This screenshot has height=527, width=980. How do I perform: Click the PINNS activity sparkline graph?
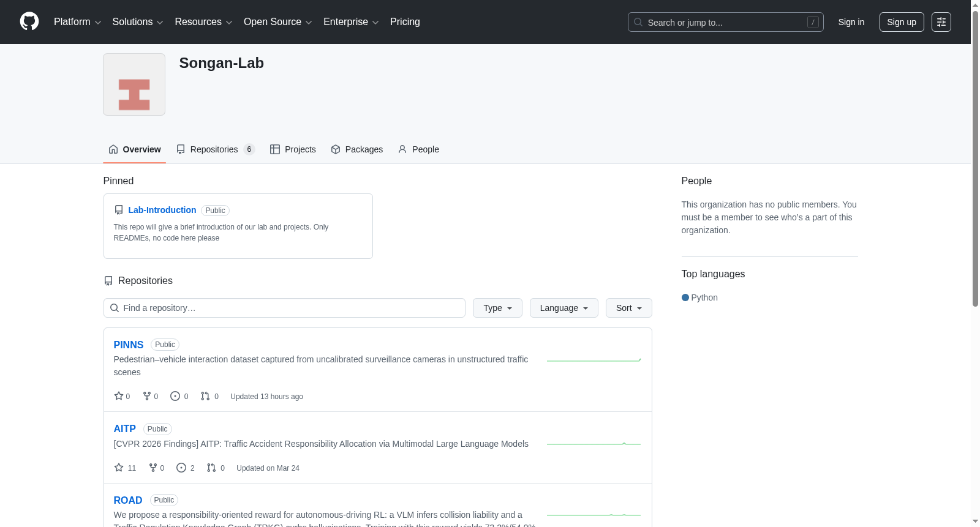click(x=594, y=360)
